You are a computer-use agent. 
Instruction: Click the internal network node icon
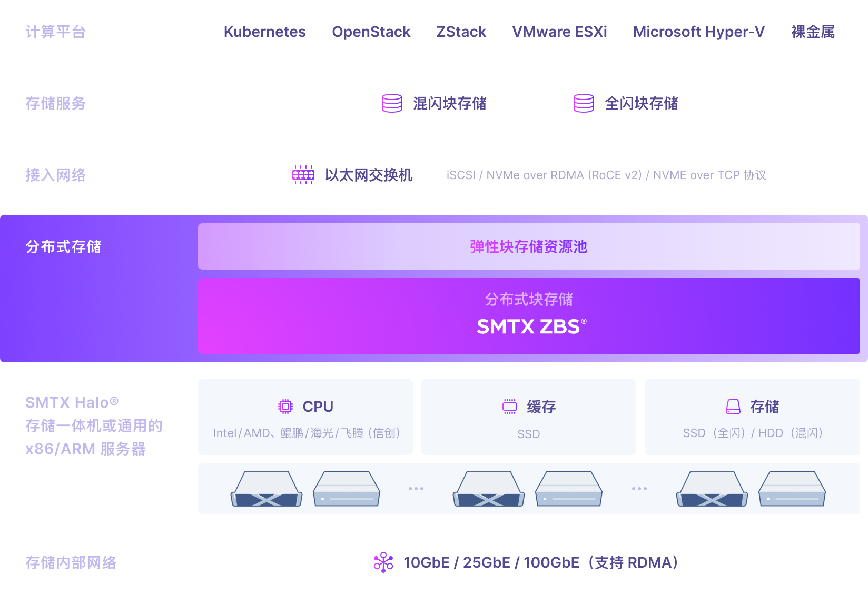tap(383, 562)
